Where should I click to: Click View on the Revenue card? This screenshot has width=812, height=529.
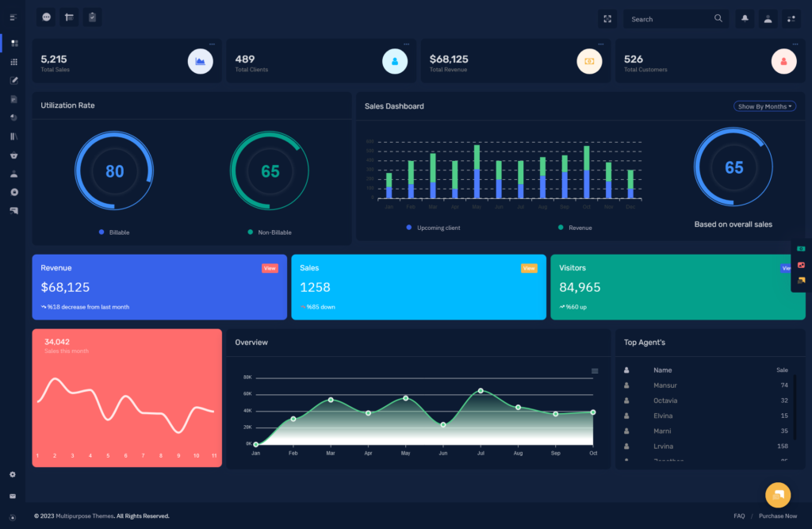coord(270,268)
